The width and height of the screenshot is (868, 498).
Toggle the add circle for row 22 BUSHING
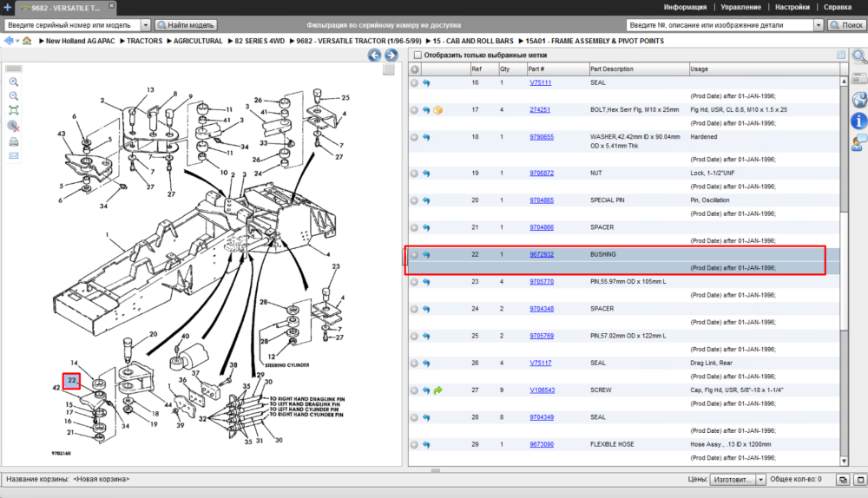[x=414, y=255]
